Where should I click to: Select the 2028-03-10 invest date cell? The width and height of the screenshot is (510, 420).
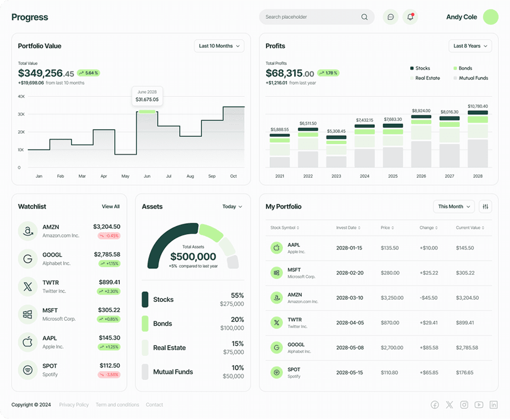tap(350, 298)
